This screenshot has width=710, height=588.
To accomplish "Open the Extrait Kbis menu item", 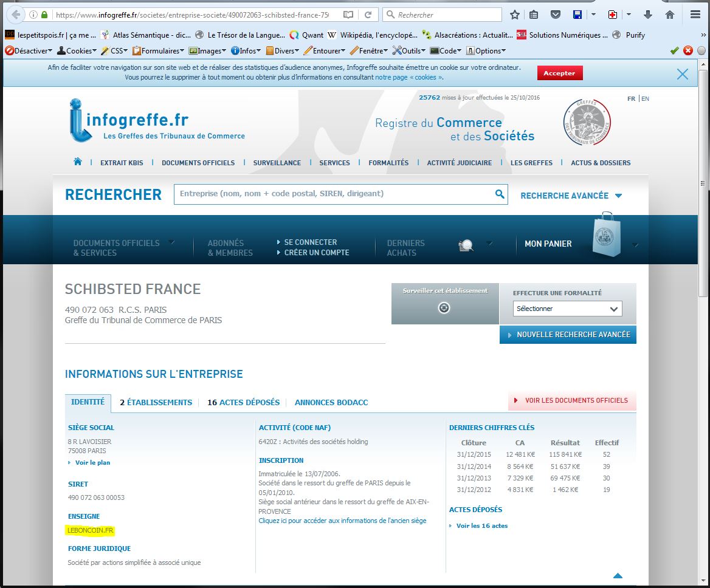I will [122, 163].
